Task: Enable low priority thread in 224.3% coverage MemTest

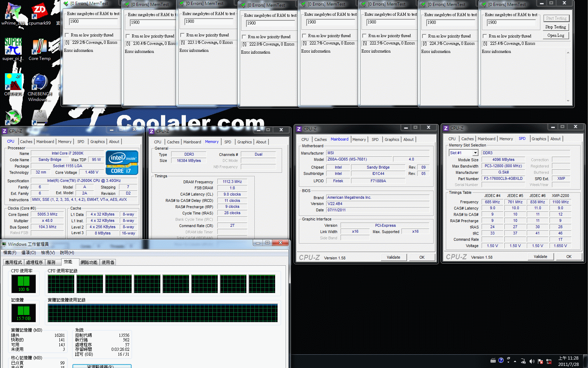Action: (425, 36)
